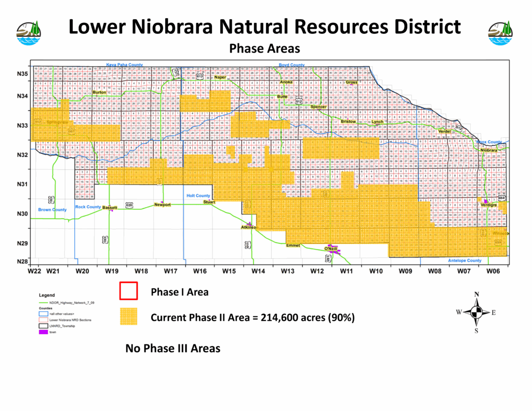Click the Holt County label
The height and width of the screenshot is (411, 532).
(x=198, y=196)
